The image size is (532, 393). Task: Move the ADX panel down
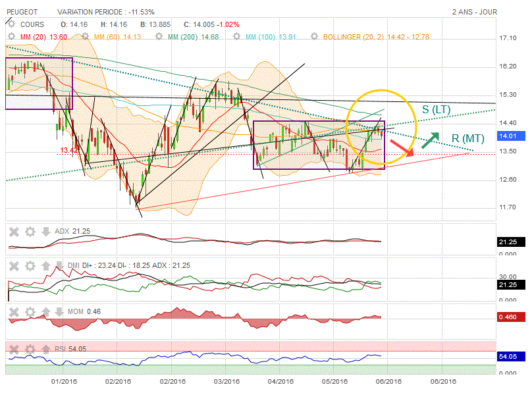click(46, 232)
